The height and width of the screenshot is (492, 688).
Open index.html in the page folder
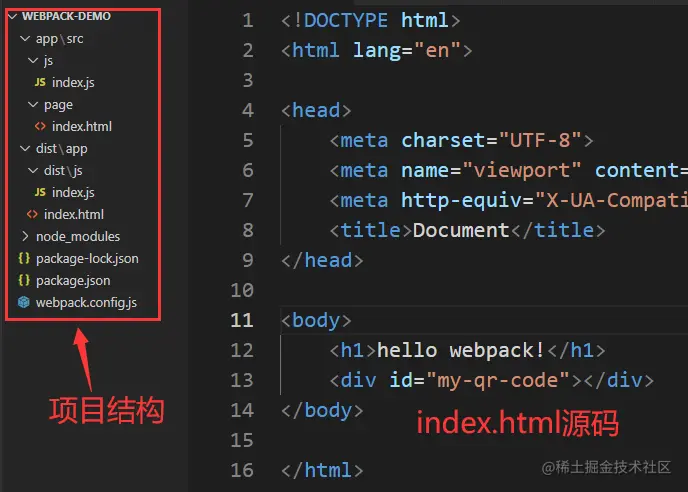[x=82, y=126]
